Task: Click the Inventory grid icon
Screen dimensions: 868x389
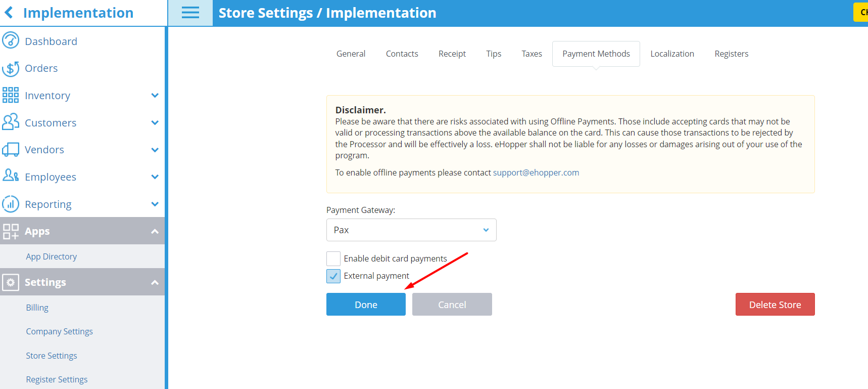Action: 11,95
